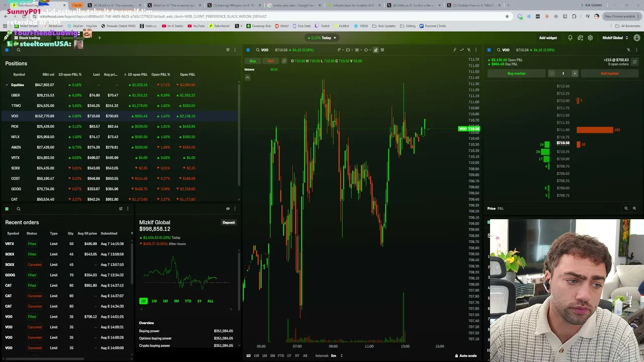Toggle the blue link color square on chart widget

[x=248, y=50]
